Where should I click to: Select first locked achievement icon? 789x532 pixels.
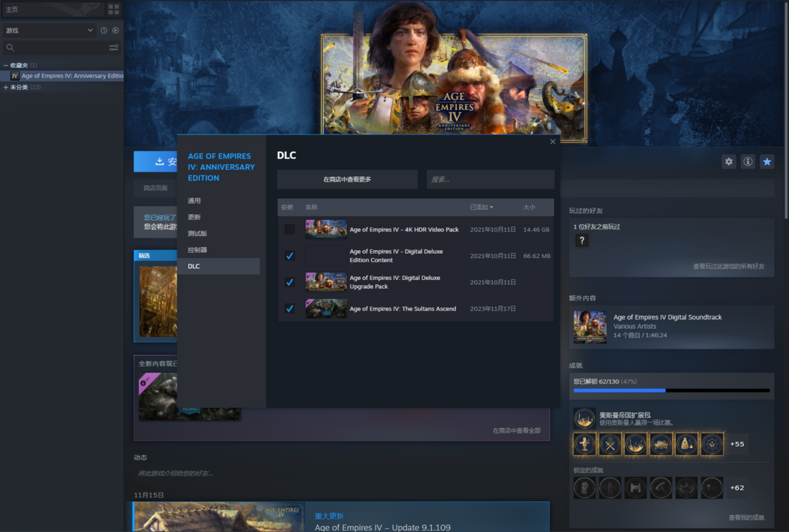(x=584, y=487)
